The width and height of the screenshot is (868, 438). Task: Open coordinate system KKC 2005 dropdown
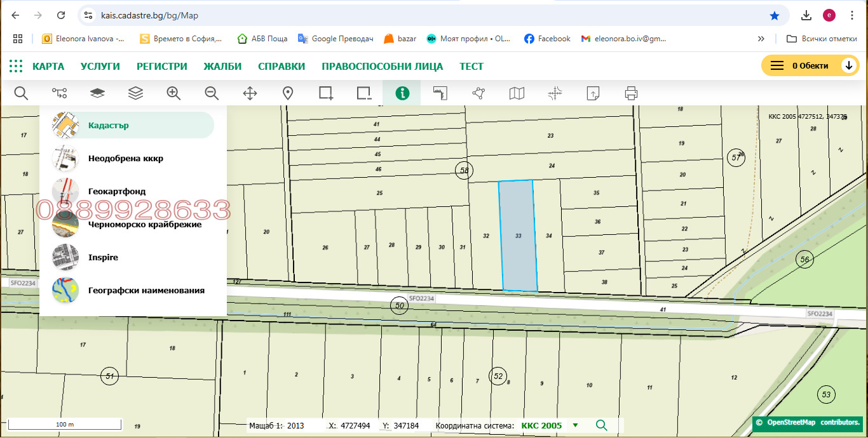575,425
